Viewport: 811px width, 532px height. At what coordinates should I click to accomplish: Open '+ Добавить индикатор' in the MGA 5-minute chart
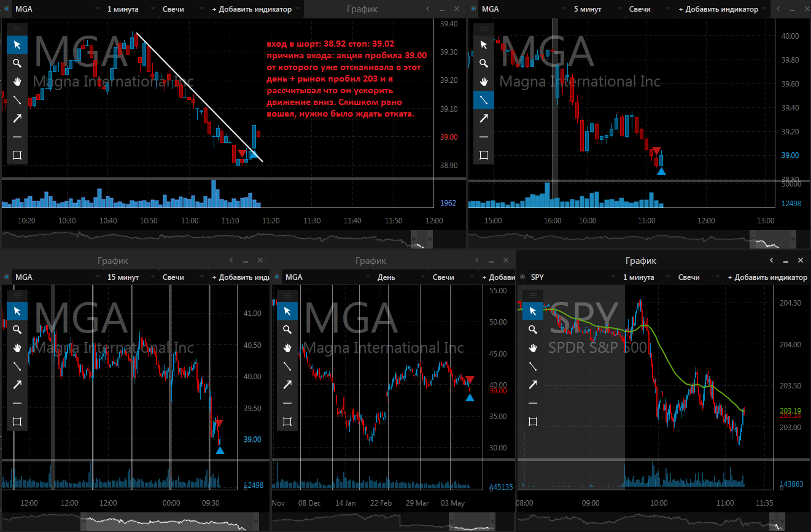point(723,9)
